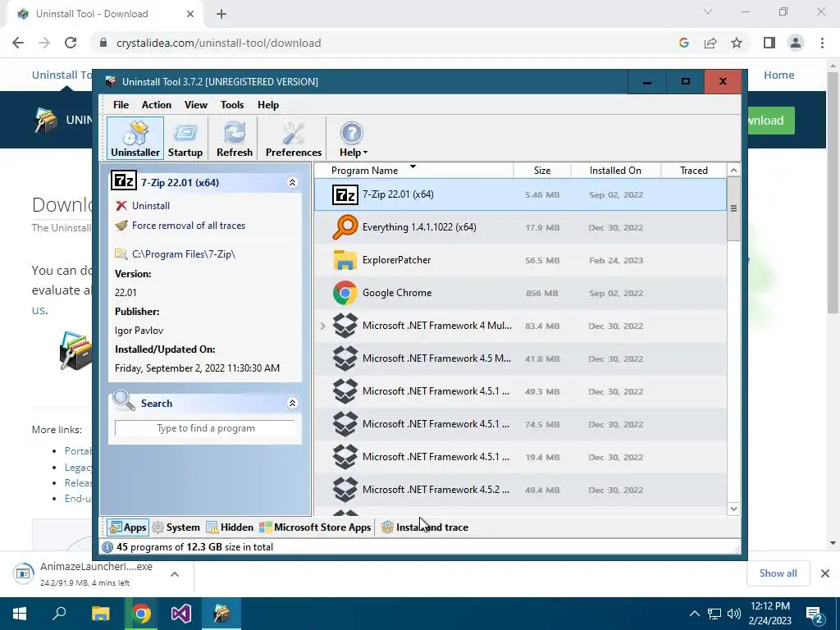Refresh the program list
Viewport: 840px width, 630px height.
(234, 139)
